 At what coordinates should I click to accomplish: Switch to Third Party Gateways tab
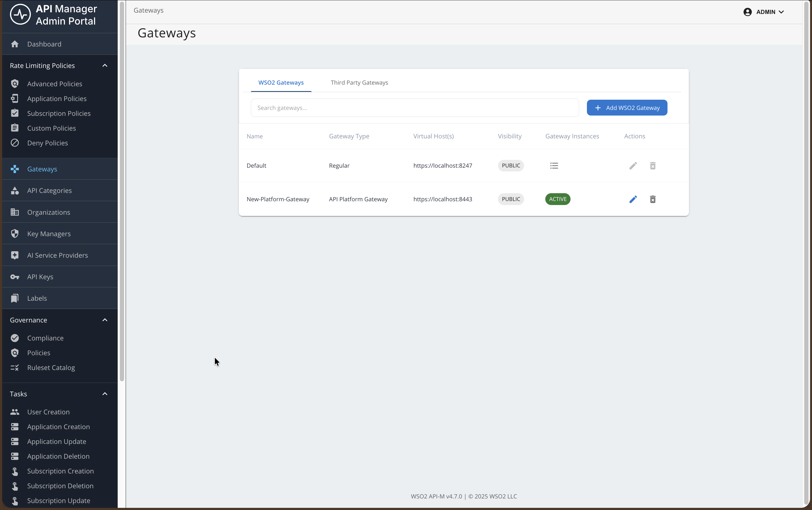[x=359, y=83]
